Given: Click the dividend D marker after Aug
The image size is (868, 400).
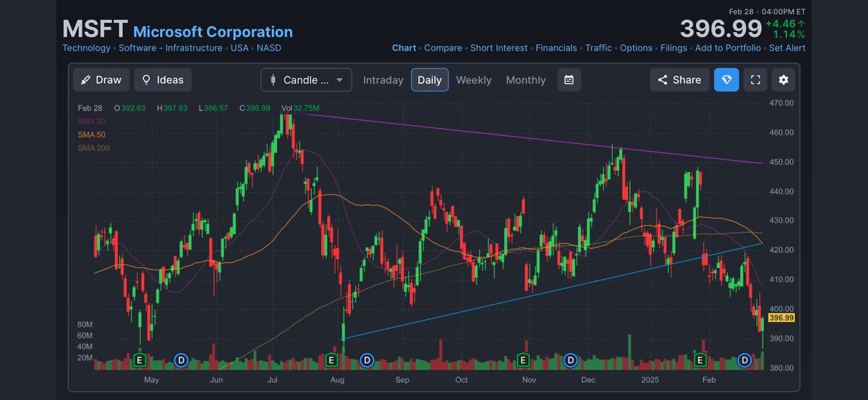Looking at the screenshot, I should point(367,359).
